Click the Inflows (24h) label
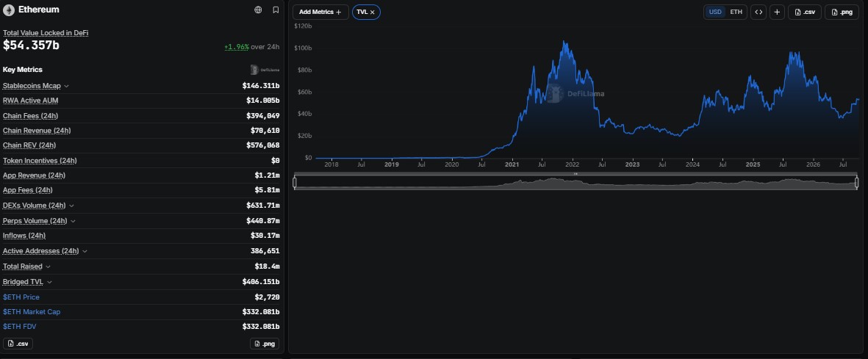Screen dimensions: 868x359 pyautogui.click(x=24, y=236)
